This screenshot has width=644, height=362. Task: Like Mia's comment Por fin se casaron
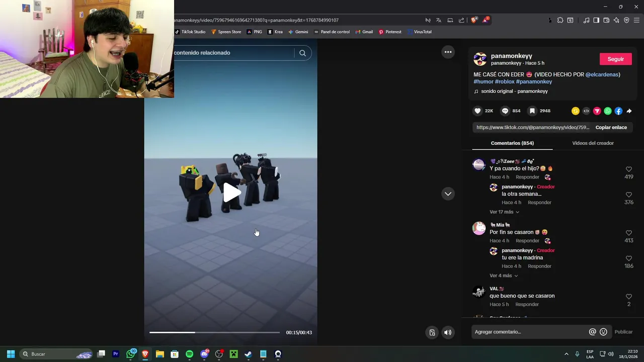(628, 233)
